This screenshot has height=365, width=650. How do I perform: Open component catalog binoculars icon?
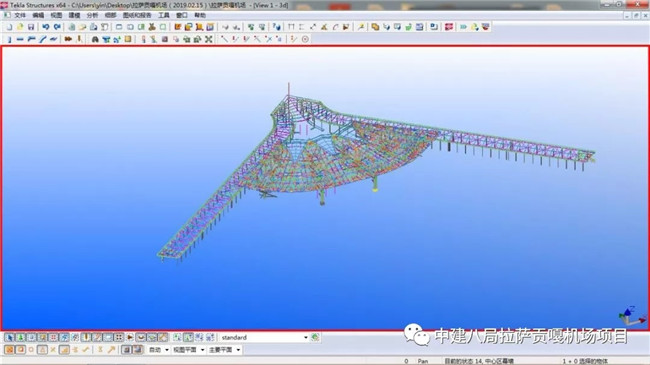[95, 39]
